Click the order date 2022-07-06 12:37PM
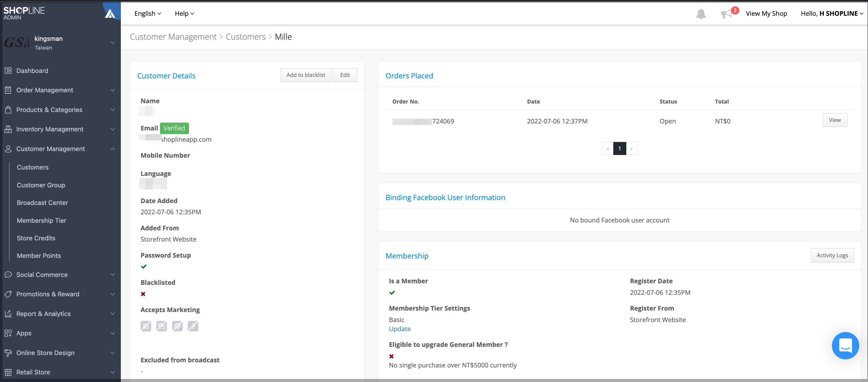Viewport: 868px width, 382px height. coord(557,121)
